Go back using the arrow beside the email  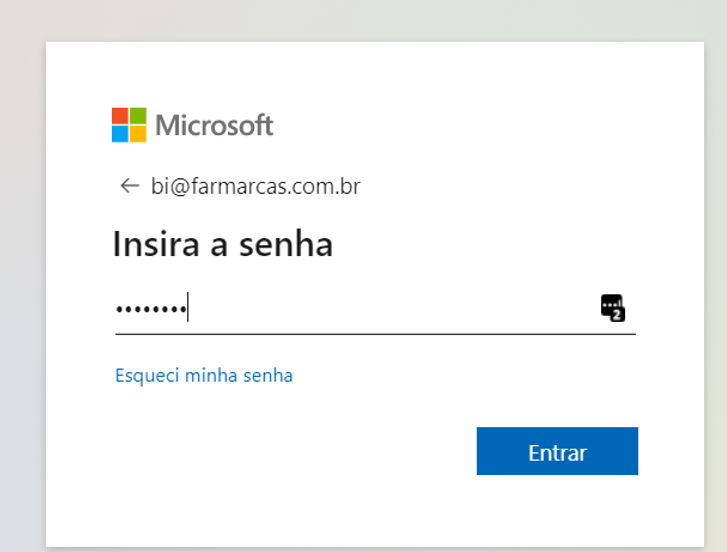[129, 186]
